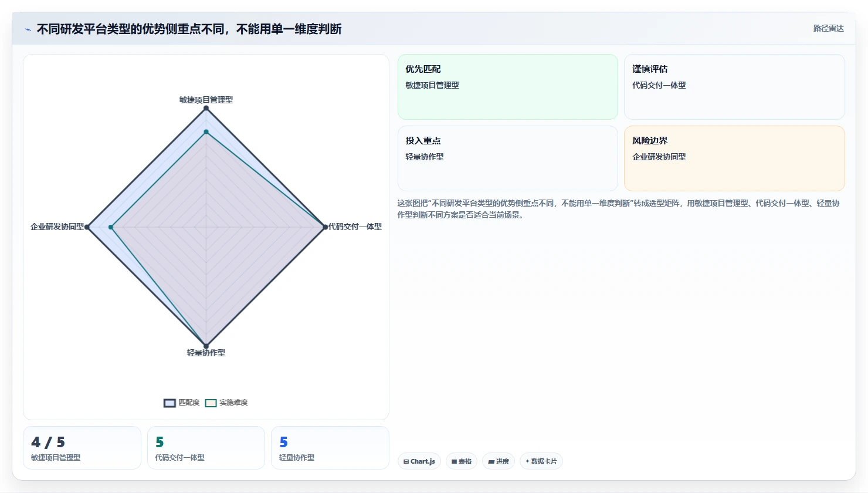Select the 优先匹配 card
This screenshot has height=493, width=868.
click(x=508, y=87)
